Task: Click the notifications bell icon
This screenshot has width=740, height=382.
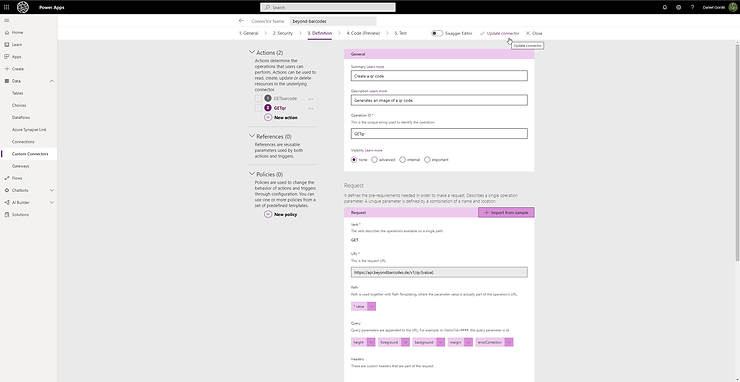Action: [x=664, y=7]
